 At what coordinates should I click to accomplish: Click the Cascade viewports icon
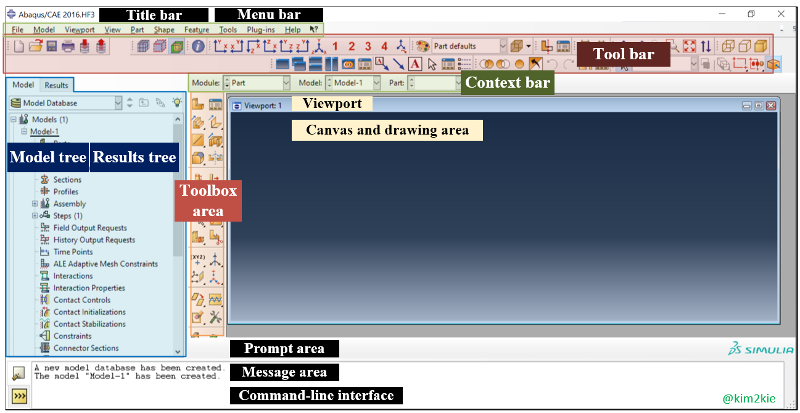tap(298, 64)
